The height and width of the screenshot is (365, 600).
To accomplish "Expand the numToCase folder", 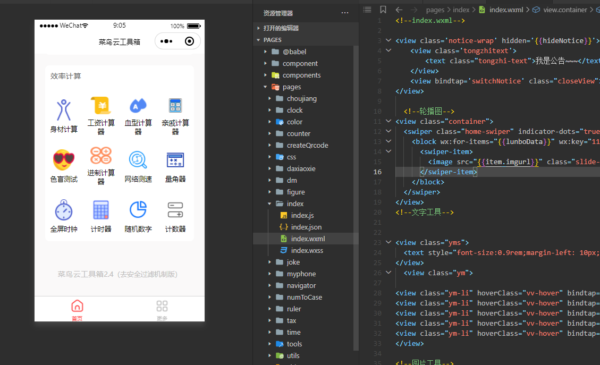I will pos(270,297).
